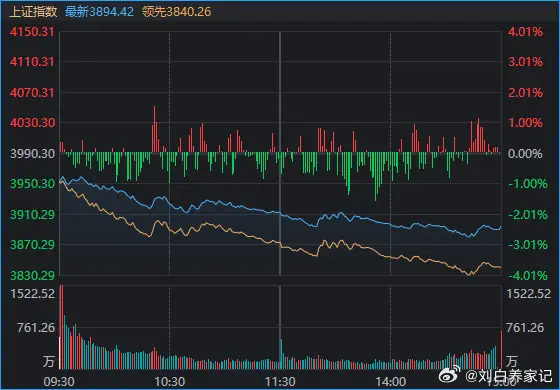
Task: Click the 3990.30 baseline price label
Action: [32, 154]
